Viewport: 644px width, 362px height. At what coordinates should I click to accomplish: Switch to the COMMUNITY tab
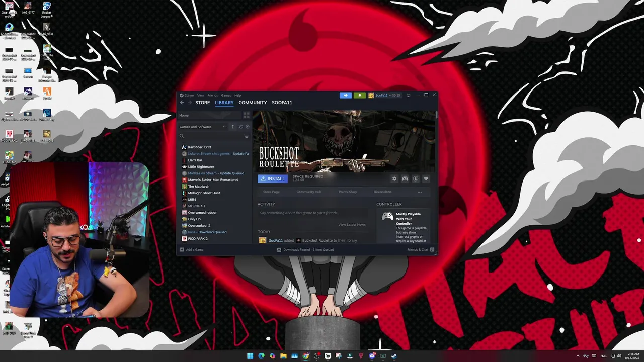[x=253, y=103]
